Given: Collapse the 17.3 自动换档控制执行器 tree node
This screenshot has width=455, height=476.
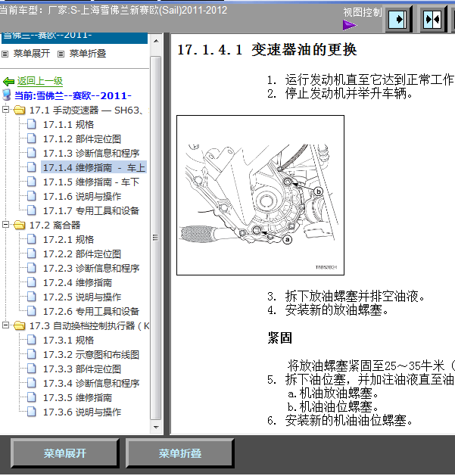Looking at the screenshot, I should tap(5, 325).
